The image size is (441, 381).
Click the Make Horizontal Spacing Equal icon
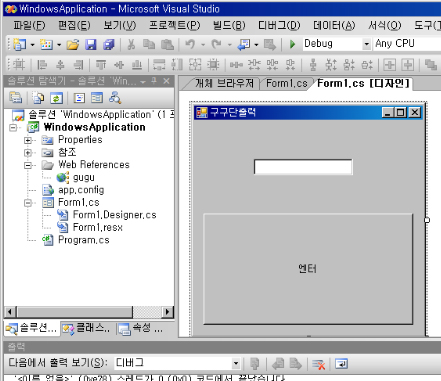coord(236,64)
